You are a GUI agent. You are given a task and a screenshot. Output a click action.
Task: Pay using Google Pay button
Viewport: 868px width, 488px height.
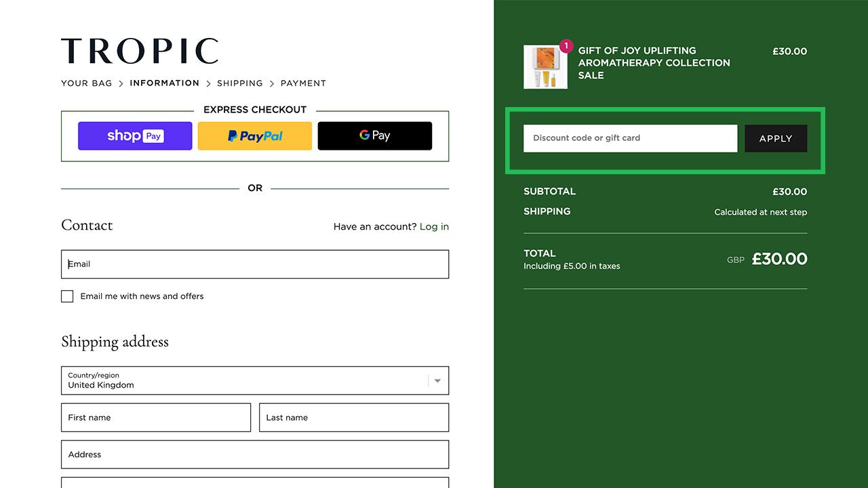point(375,136)
